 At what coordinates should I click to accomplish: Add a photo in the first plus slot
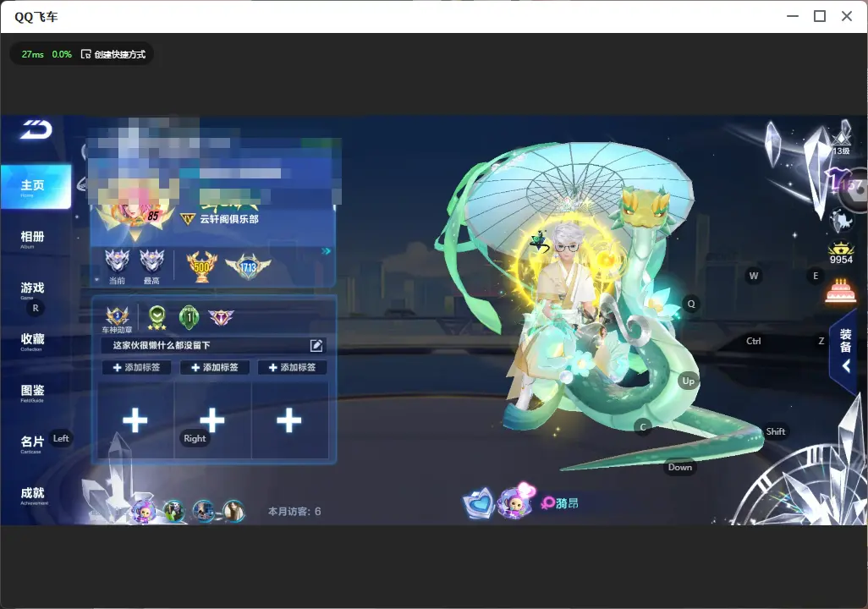pos(135,420)
